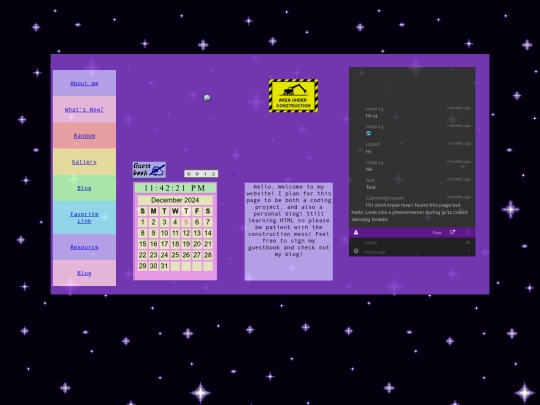The width and height of the screenshot is (540, 405).
Task: Click the 'hiii' chat message
Action: coord(369,169)
